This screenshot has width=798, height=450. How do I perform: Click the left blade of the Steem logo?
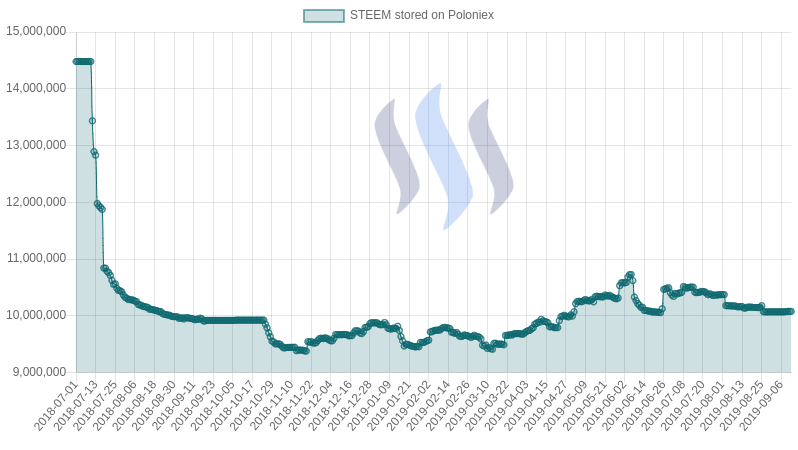click(x=397, y=156)
